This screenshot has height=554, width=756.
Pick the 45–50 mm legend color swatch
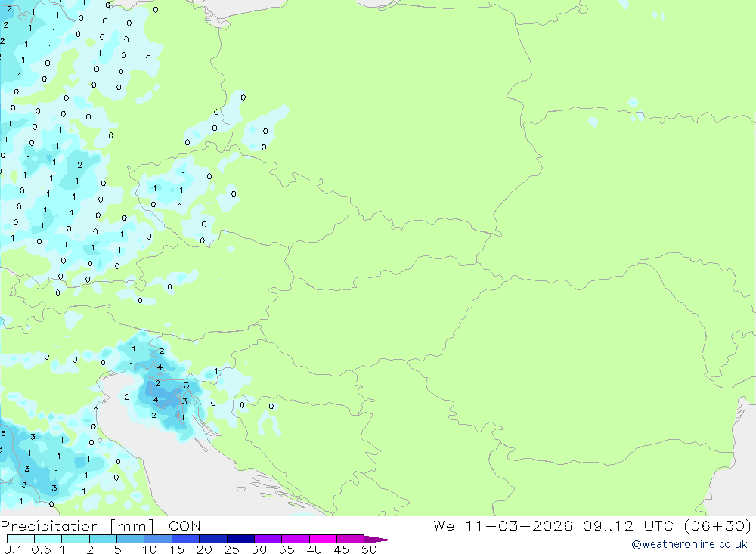351,539
